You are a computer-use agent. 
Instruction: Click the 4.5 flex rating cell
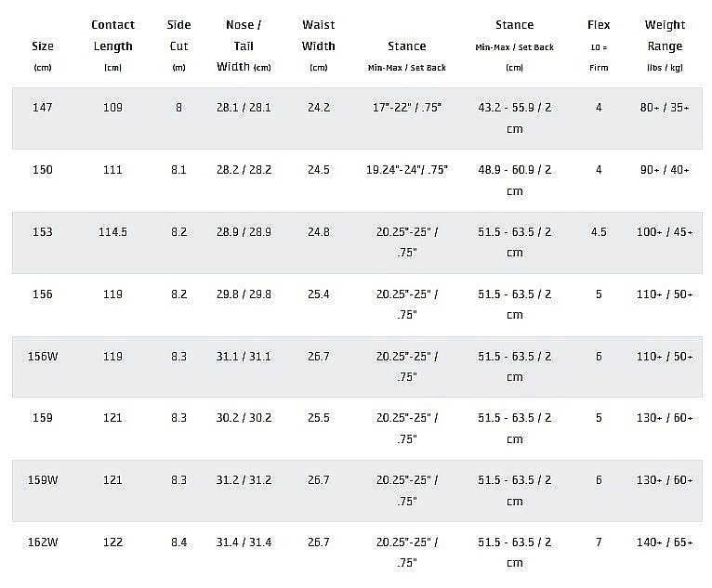pyautogui.click(x=599, y=232)
